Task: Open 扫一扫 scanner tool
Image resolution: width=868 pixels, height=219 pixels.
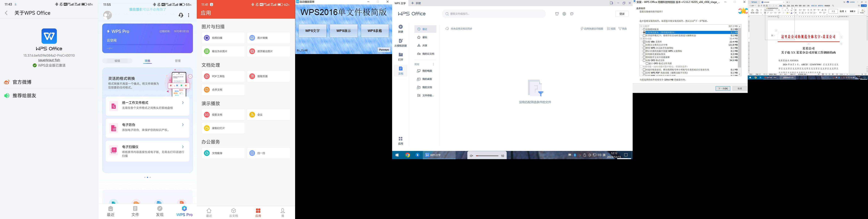Action: [x=268, y=153]
